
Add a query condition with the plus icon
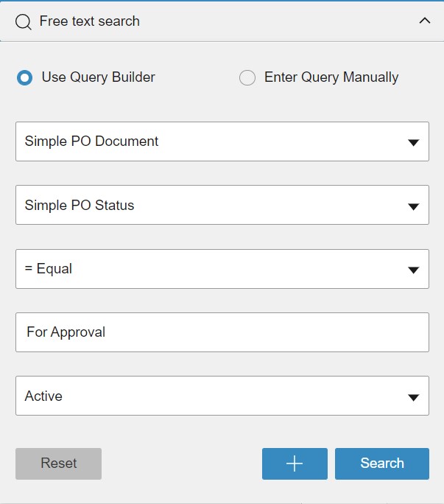295,463
